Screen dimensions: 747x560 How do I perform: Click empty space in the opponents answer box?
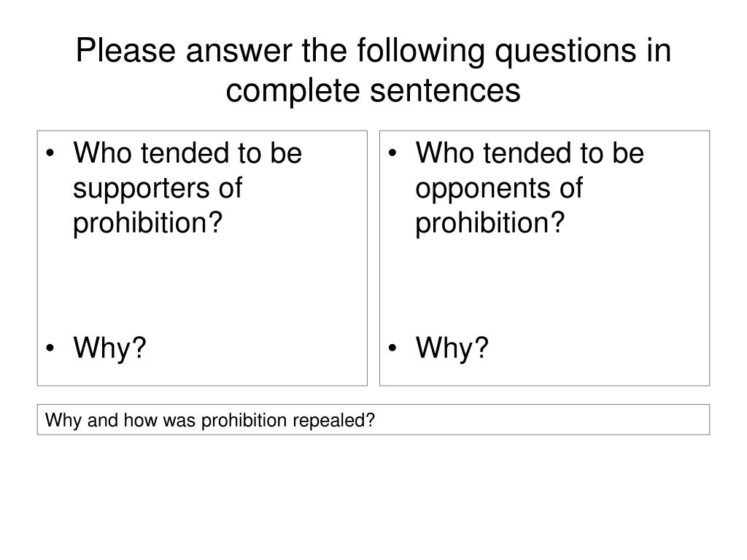coord(544,286)
